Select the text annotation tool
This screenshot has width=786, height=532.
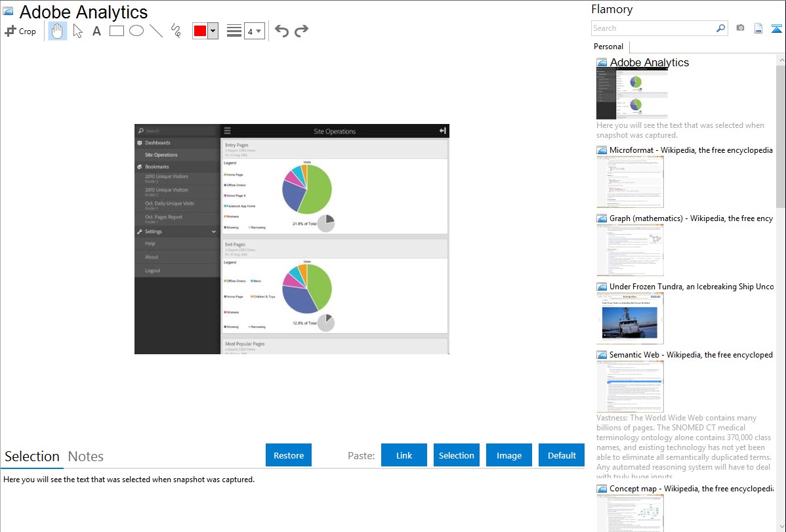(x=96, y=31)
